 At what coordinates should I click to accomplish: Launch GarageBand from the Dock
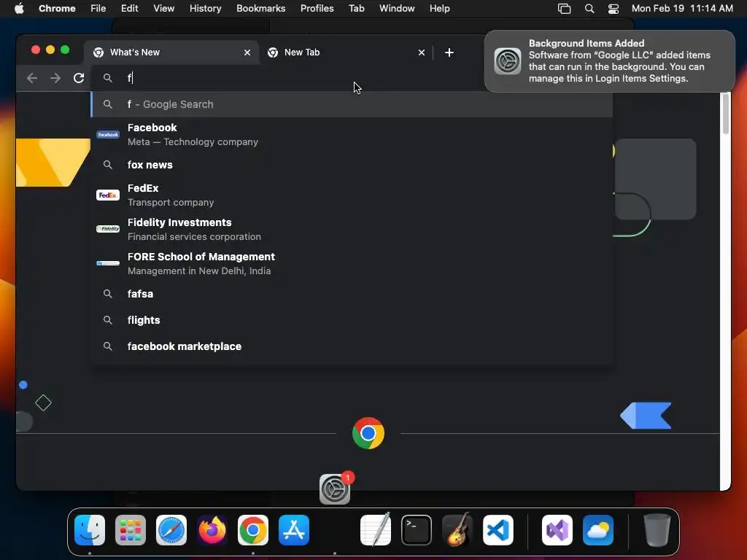[x=457, y=530]
